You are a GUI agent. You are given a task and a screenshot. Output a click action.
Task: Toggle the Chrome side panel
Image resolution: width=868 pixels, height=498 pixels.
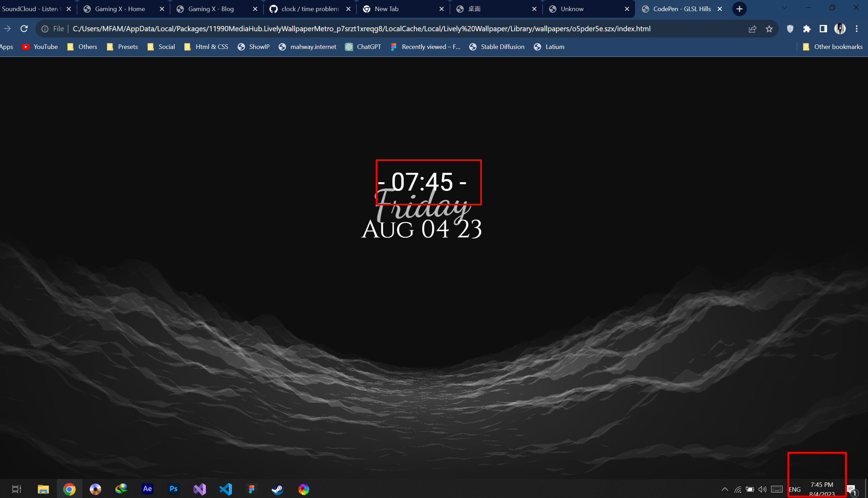[x=823, y=28]
